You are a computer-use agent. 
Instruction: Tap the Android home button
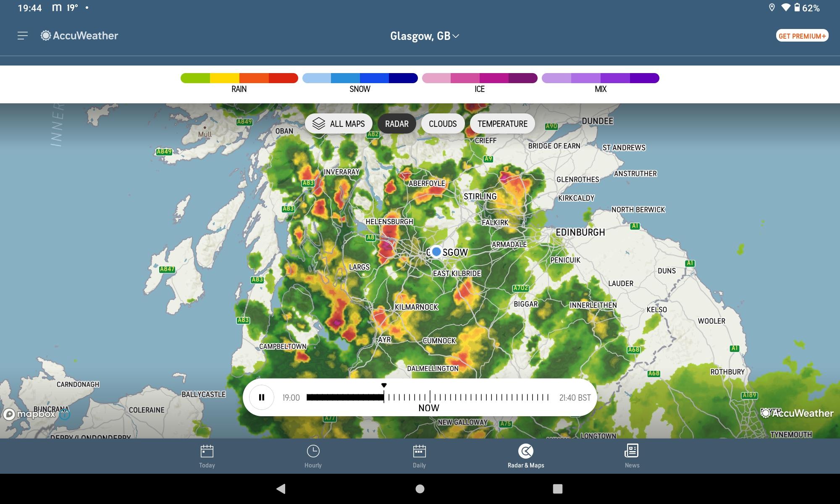(420, 488)
